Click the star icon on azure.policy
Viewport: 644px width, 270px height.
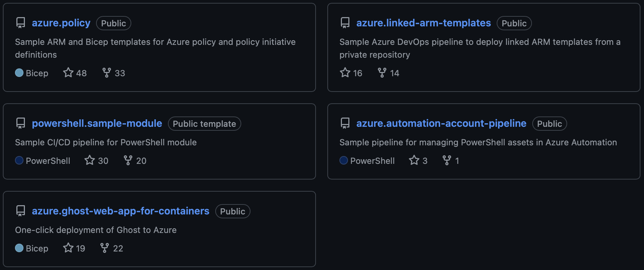[x=68, y=73]
